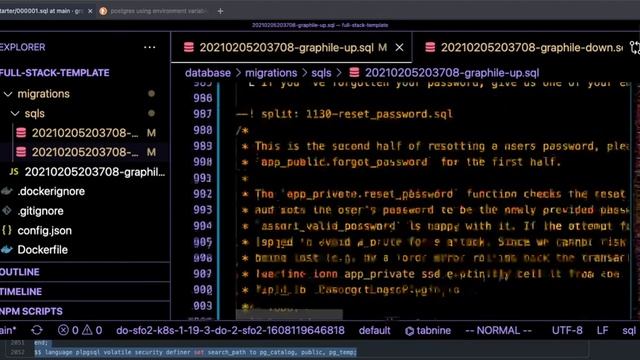Screen dimensions: 640x360
Task: Collapse the sqls folder
Action: pyautogui.click(x=34, y=113)
